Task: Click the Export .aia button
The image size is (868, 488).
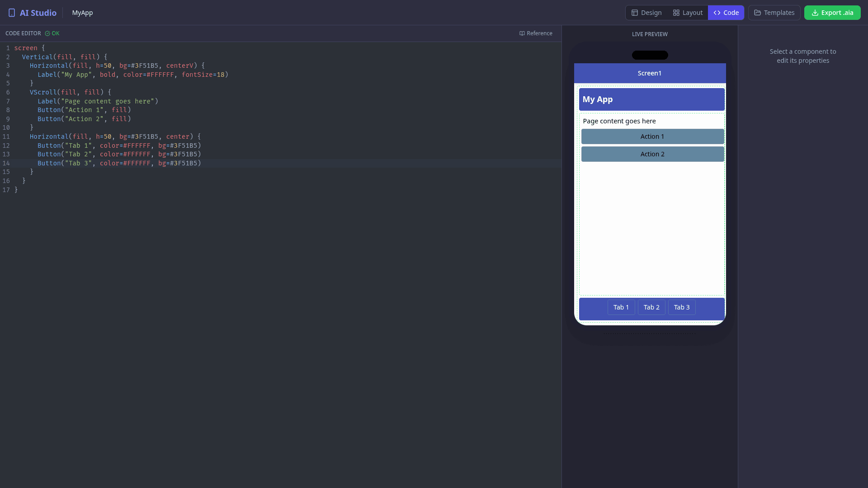Action: click(832, 13)
